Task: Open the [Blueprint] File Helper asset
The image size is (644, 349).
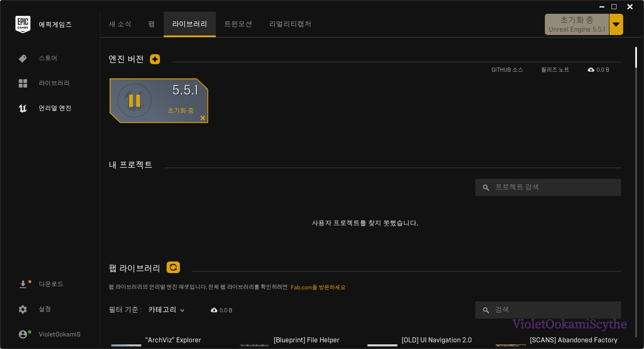Action: (x=307, y=340)
